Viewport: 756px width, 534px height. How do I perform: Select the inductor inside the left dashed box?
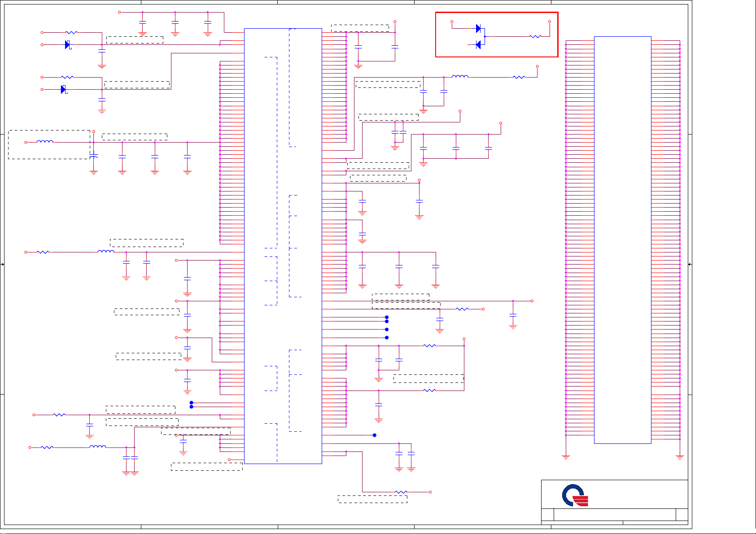[x=45, y=142]
